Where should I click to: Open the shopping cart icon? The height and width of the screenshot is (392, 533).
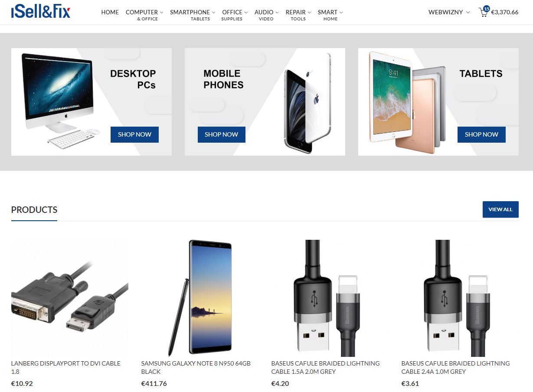tap(484, 12)
